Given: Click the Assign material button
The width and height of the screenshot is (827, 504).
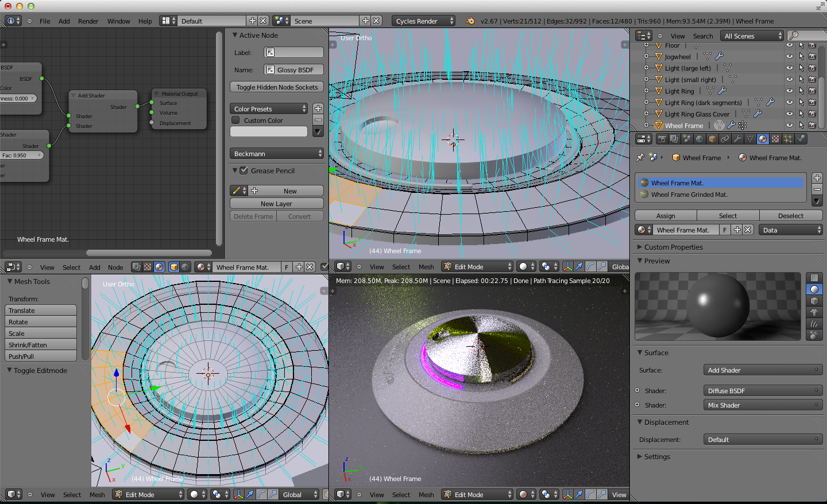Looking at the screenshot, I should (666, 216).
